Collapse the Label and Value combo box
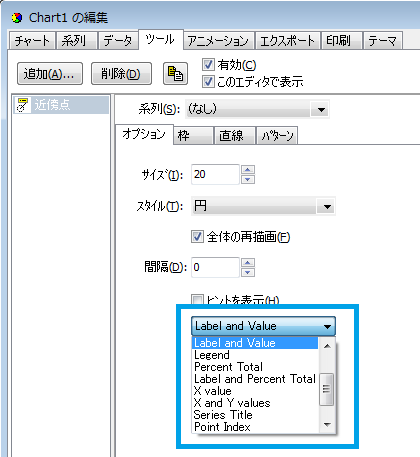Screen dimensions: 420x457 263,326
